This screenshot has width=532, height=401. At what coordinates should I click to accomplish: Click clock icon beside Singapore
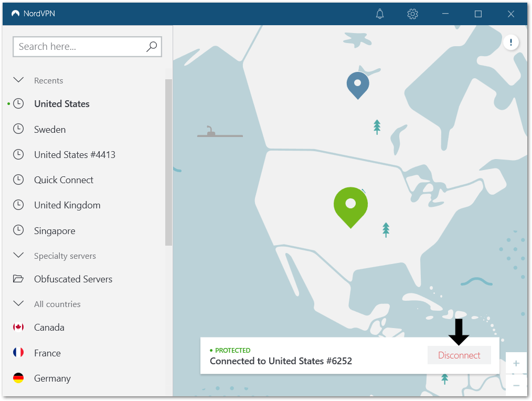click(x=18, y=230)
